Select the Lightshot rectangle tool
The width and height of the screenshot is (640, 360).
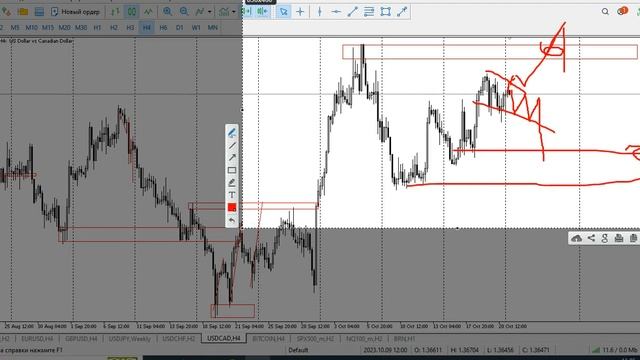click(232, 170)
